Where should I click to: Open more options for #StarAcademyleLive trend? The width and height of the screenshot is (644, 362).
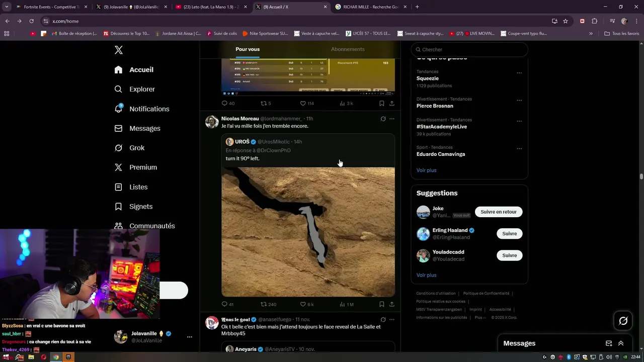tap(519, 121)
